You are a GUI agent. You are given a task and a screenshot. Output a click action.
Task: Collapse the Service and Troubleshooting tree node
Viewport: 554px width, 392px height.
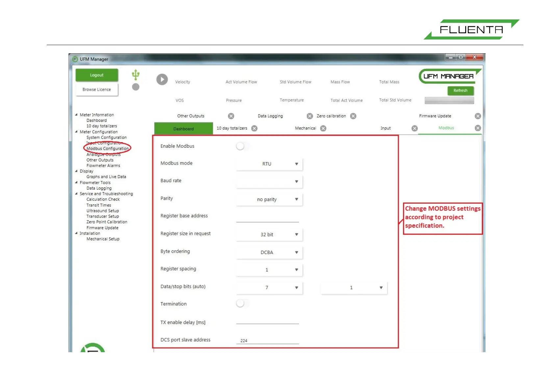click(x=76, y=194)
